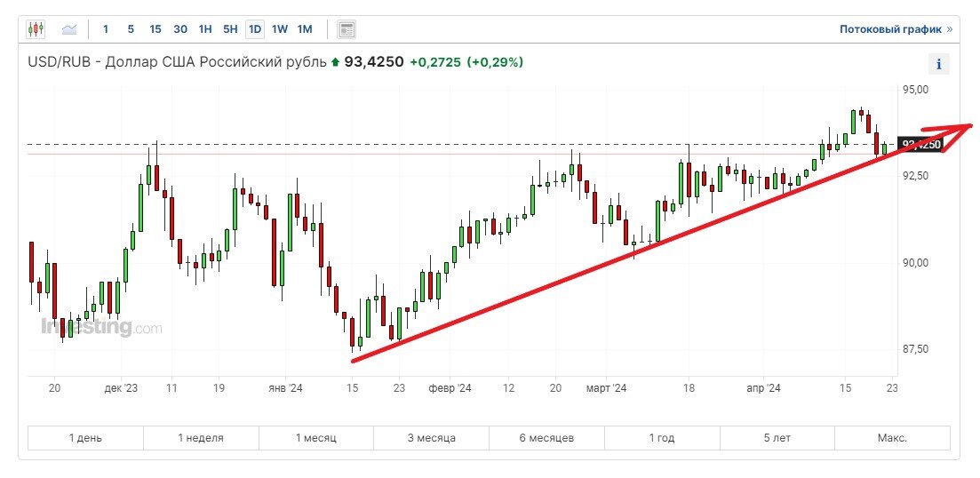Click the USD/RUB chart title text
The height and width of the screenshot is (478, 980).
click(x=177, y=62)
